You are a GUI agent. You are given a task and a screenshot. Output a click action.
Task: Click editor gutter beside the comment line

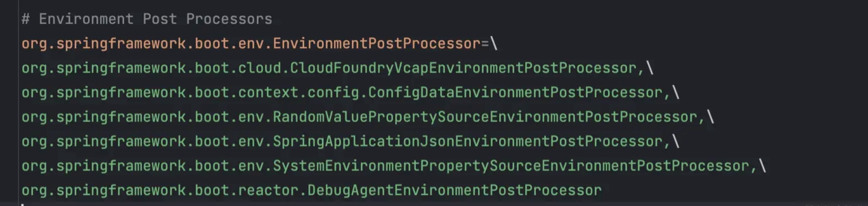coord(9,19)
